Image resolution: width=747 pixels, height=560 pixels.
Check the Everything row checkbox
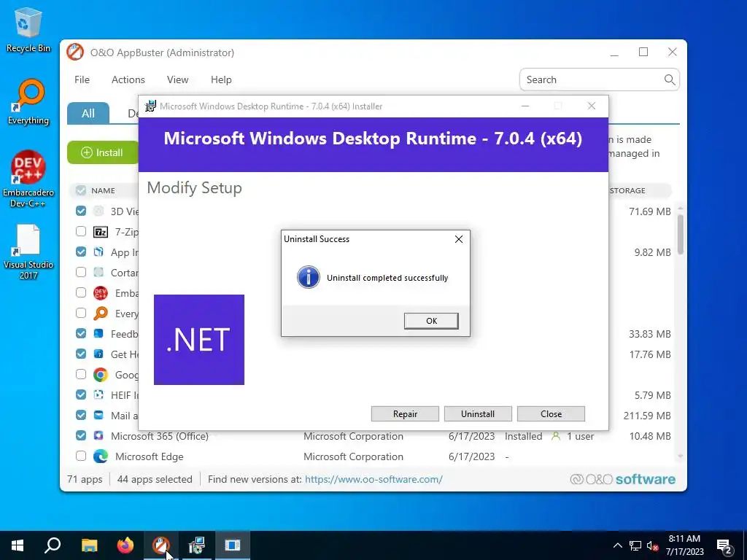pyautogui.click(x=81, y=313)
